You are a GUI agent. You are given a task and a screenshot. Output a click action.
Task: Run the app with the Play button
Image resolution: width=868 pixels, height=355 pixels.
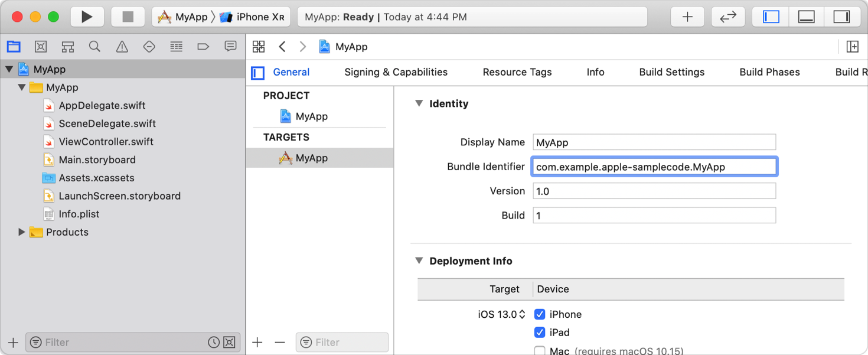tap(87, 17)
